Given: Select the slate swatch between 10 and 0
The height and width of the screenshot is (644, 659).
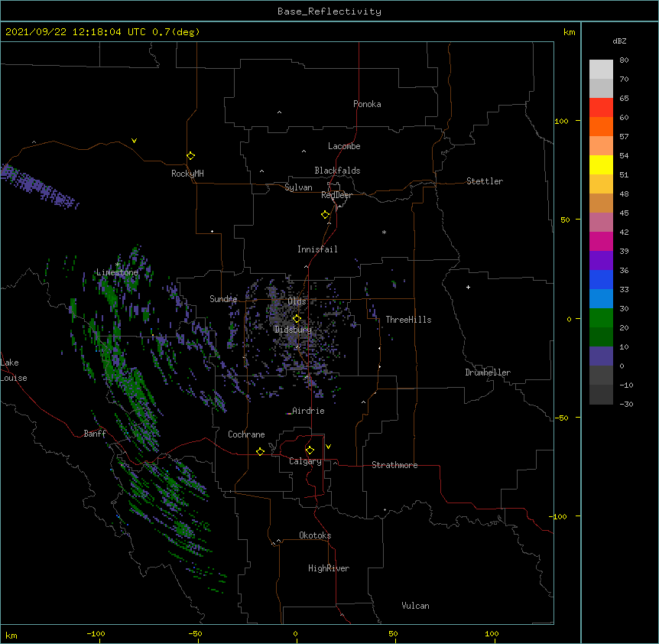Looking at the screenshot, I should click(x=601, y=356).
